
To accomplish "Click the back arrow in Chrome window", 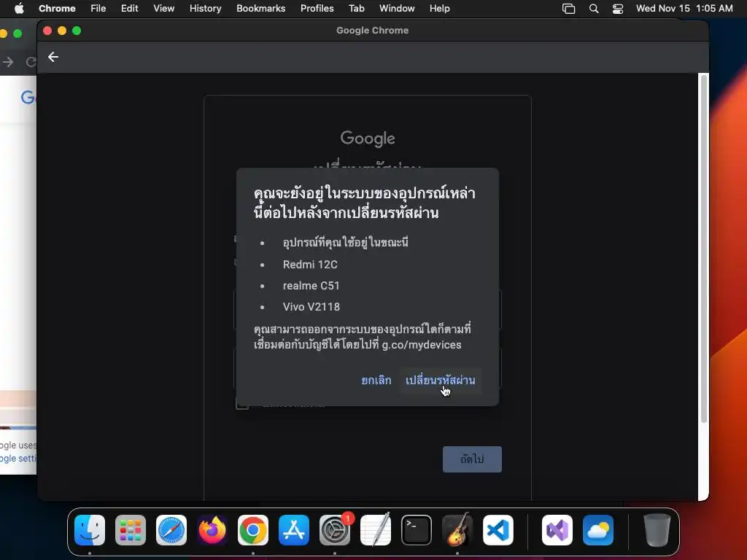I will coord(53,57).
